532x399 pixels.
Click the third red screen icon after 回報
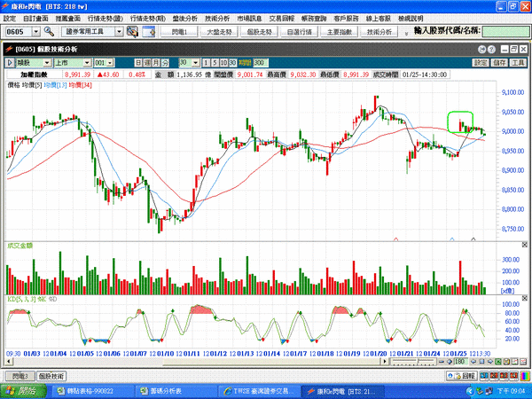(x=513, y=376)
